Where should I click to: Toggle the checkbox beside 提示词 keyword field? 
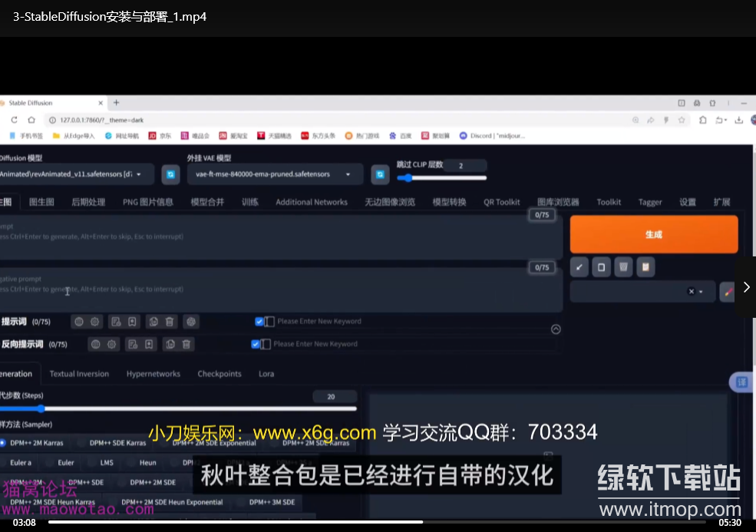coord(259,322)
